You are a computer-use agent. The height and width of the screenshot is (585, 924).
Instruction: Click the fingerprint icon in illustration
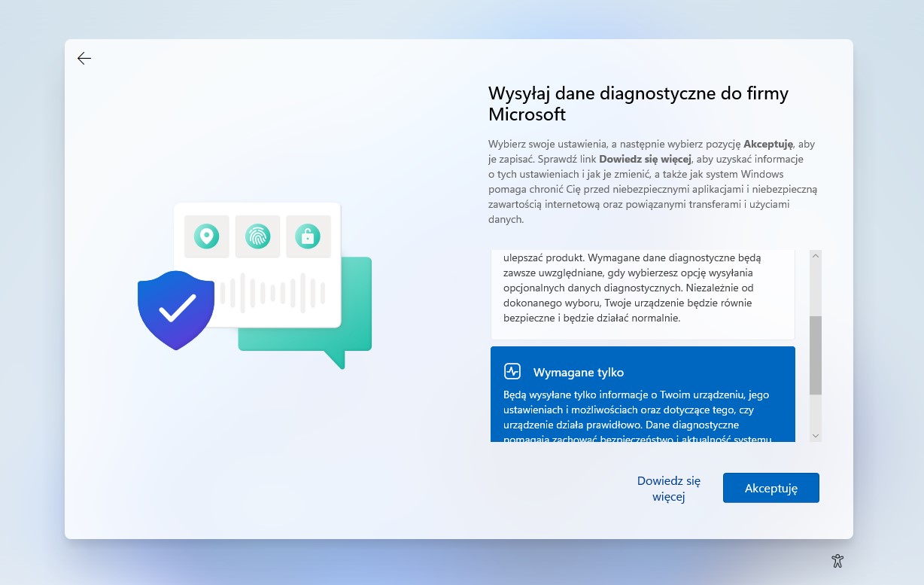[257, 236]
